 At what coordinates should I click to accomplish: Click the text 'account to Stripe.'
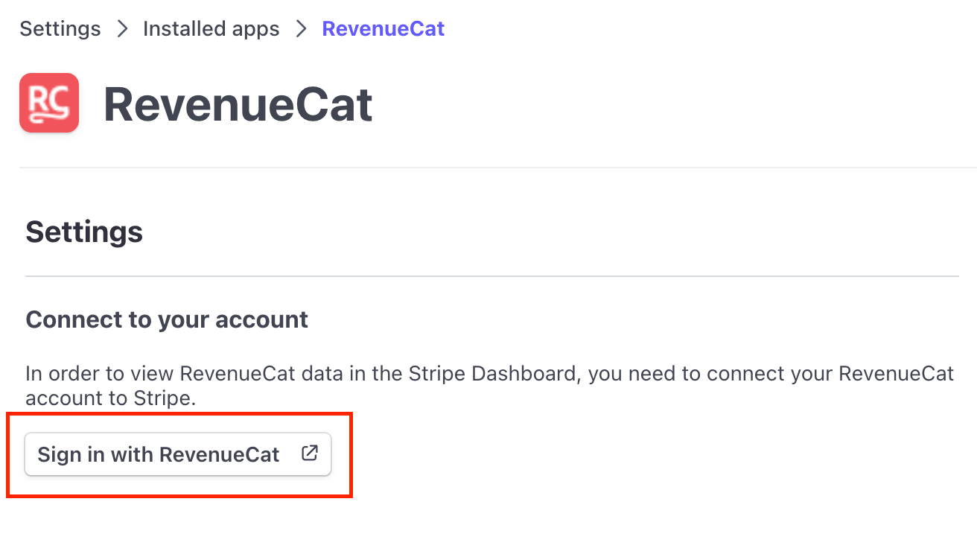coord(110,398)
